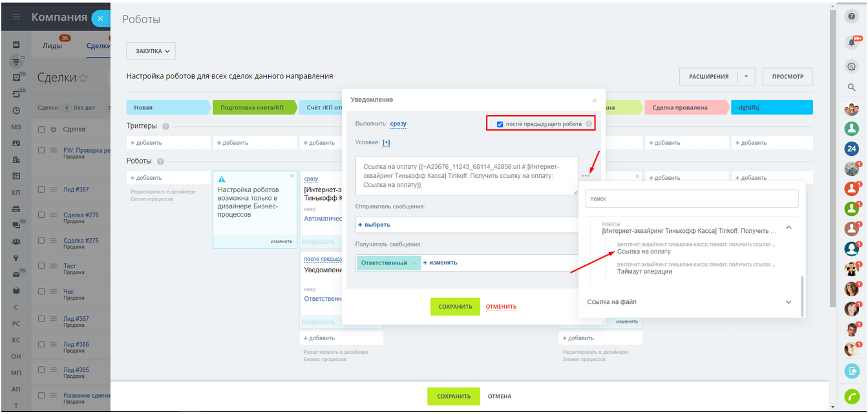The height and width of the screenshot is (414, 868).
Task: Choose 'Таймаут операции' from value list
Action: [644, 271]
